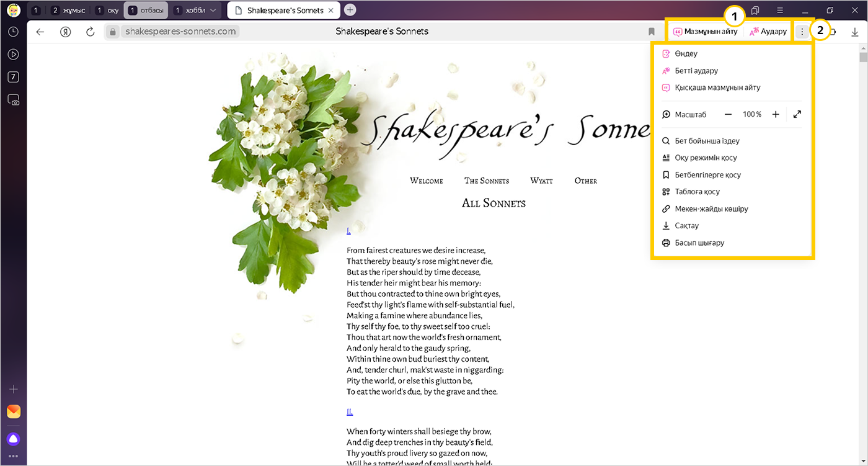Open the Alice assistant icon in sidebar
868x466 pixels.
coord(13,439)
